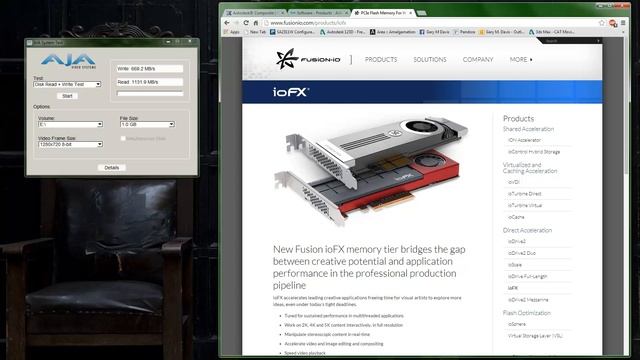
Task: Reload the fusionio page
Action: (x=246, y=23)
